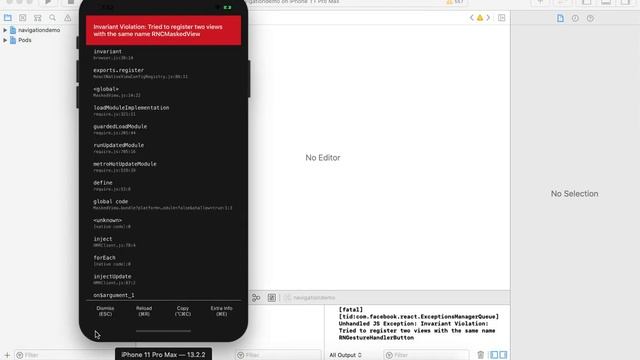Click the variables view Filter field
This screenshot has height=360, width=640.
pyautogui.click(x=279, y=355)
